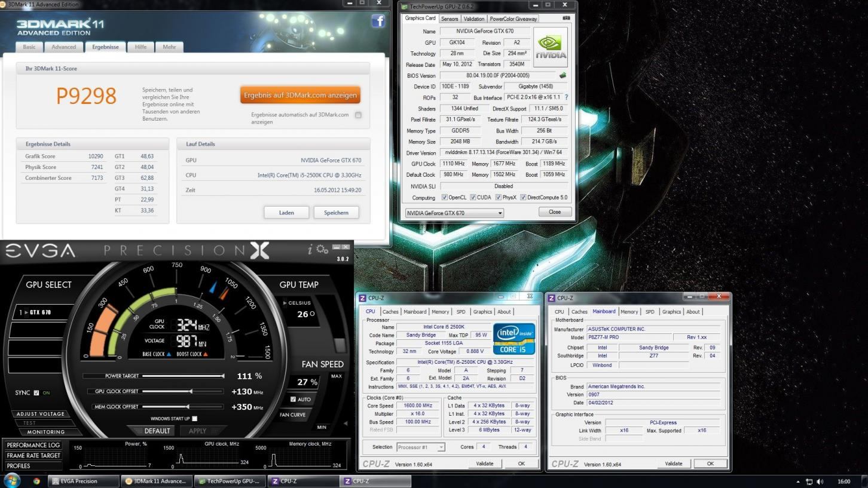868x488 pixels.
Task: Open the Caches tab in left CPU-Z window
Action: pos(390,312)
